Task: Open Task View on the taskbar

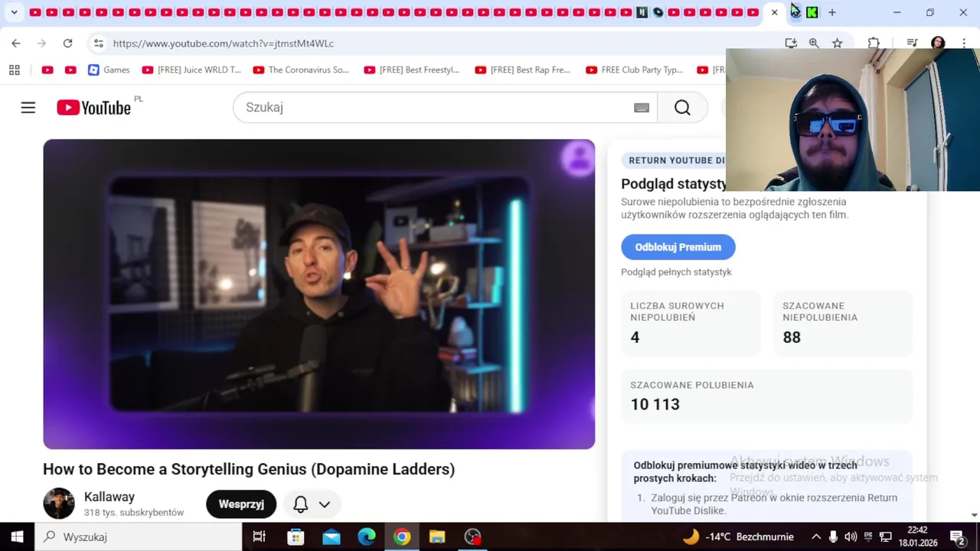Action: point(259,536)
